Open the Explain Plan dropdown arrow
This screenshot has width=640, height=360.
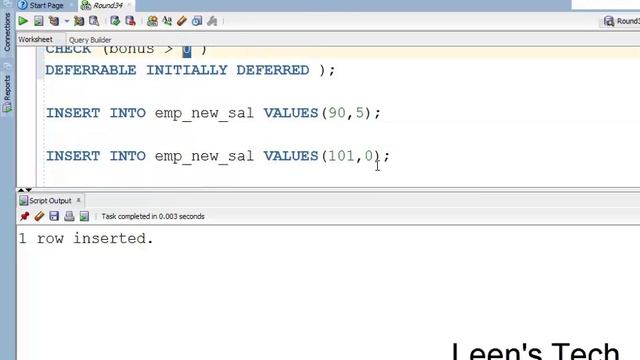point(67,21)
